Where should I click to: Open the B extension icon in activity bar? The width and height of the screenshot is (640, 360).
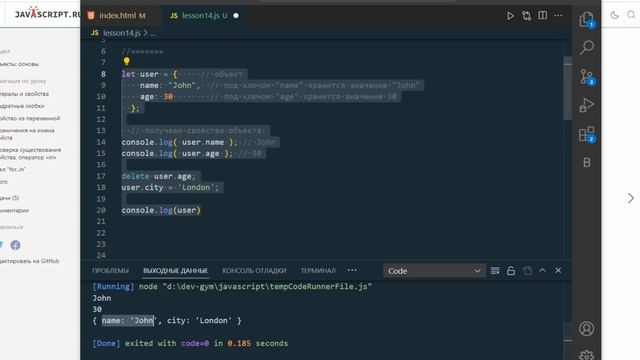point(587,162)
